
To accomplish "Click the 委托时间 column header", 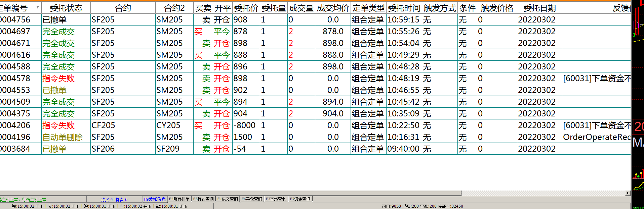I will (404, 8).
